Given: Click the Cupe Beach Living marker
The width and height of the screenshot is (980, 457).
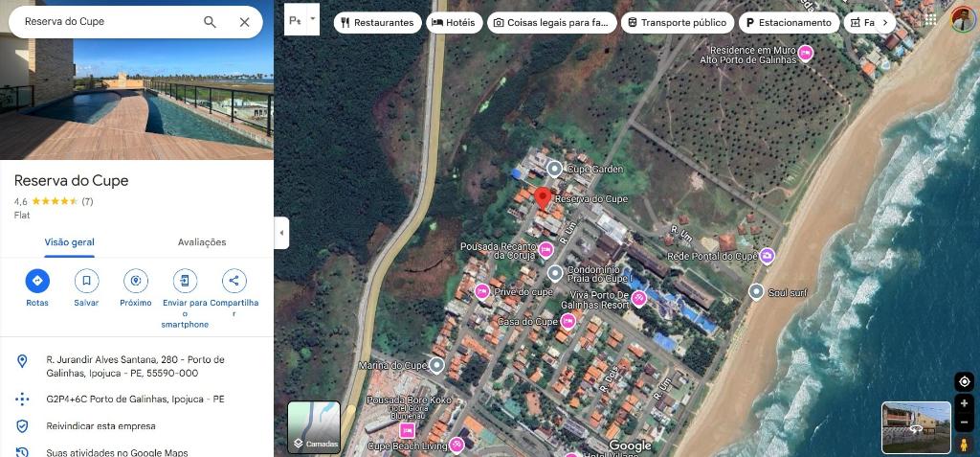Looking at the screenshot, I should 457,446.
